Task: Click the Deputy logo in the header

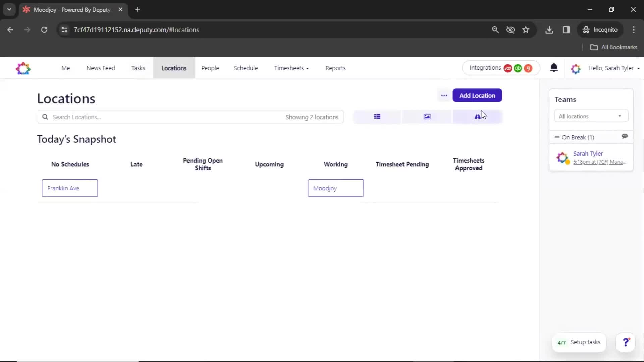Action: click(23, 68)
